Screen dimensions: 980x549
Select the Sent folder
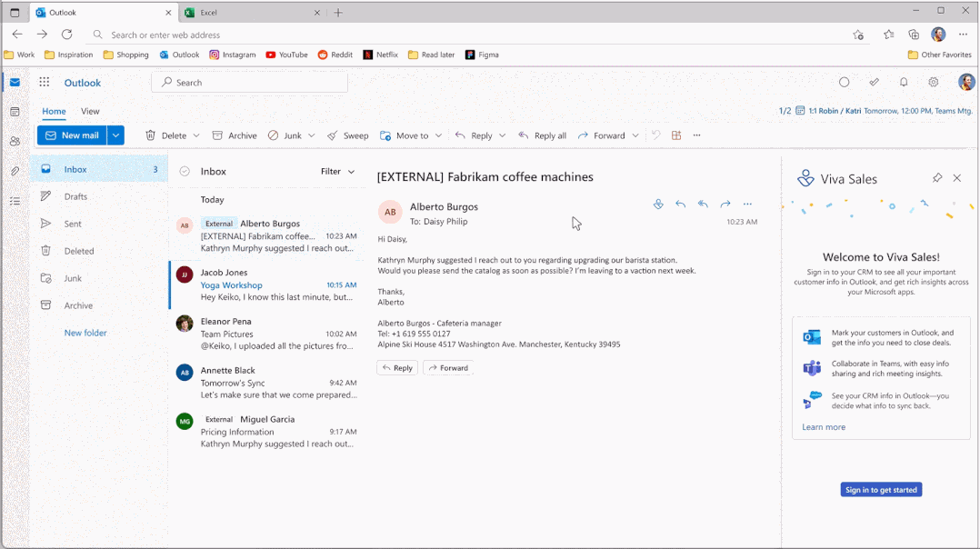coord(99,224)
